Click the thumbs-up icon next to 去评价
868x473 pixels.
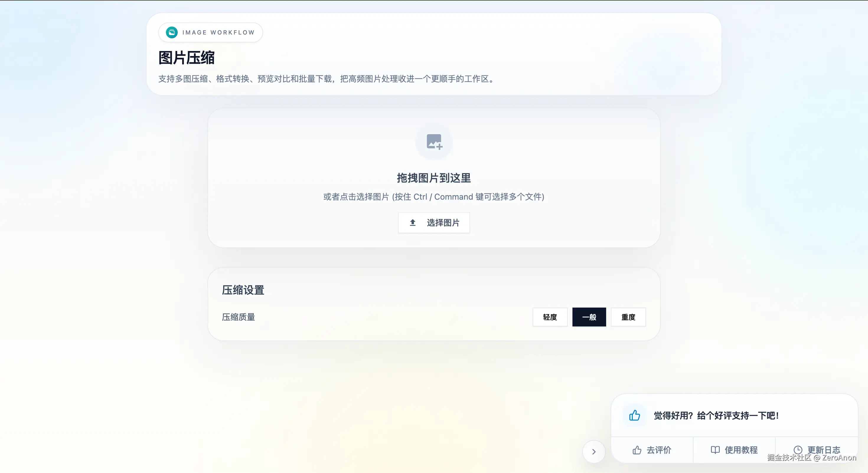[x=637, y=450]
